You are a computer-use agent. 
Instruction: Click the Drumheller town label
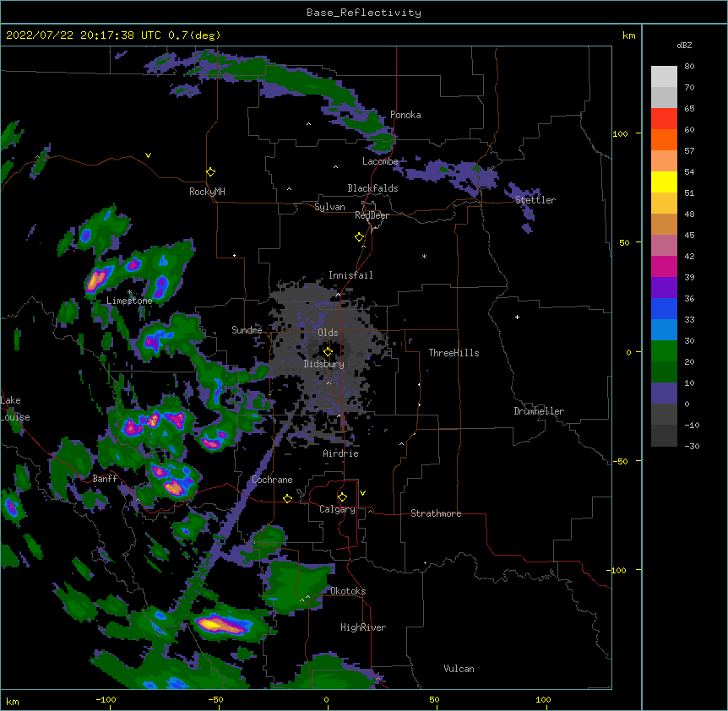click(539, 411)
